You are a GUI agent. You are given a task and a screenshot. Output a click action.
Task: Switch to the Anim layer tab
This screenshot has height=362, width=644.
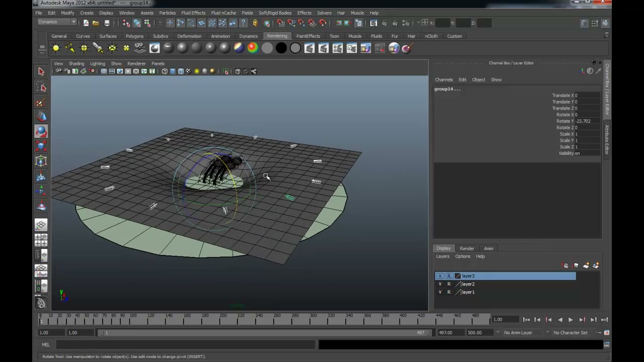[x=489, y=248]
